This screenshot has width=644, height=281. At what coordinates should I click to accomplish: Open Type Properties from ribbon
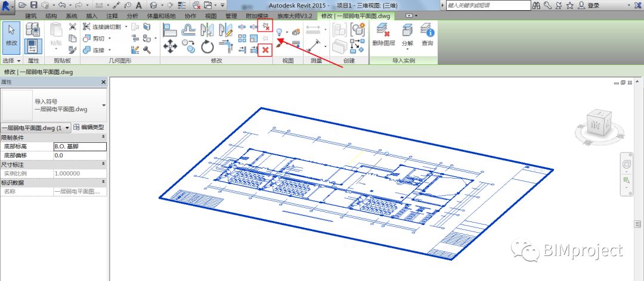(33, 30)
